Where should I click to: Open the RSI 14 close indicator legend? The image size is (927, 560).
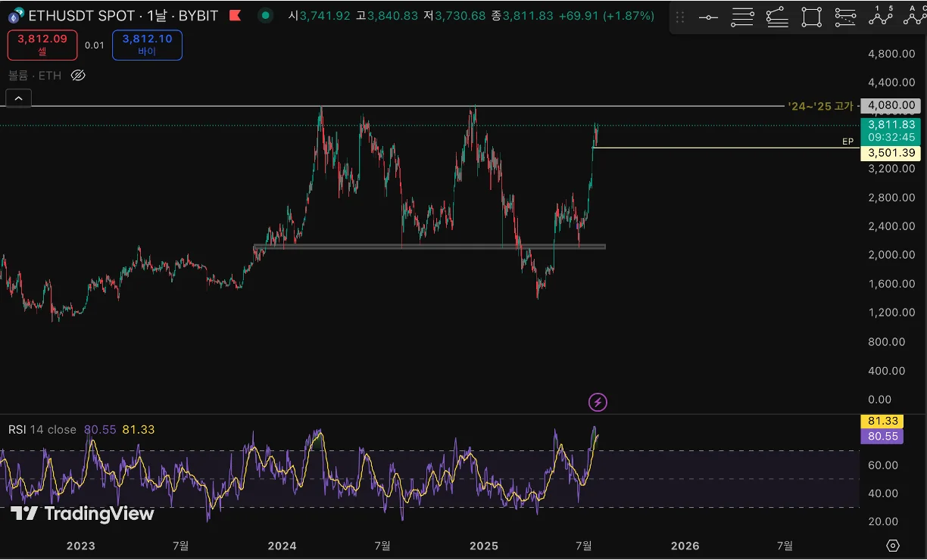coord(42,430)
